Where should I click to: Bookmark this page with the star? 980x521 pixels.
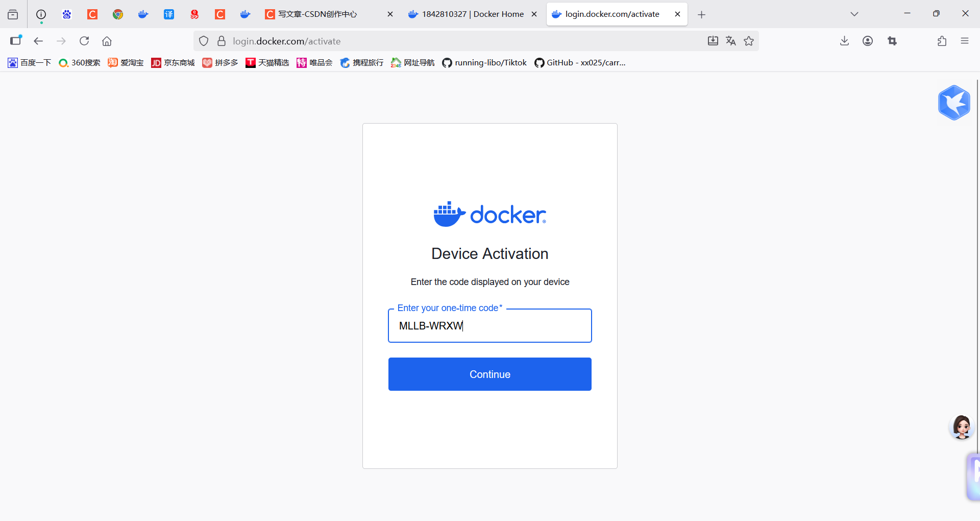coord(749,41)
